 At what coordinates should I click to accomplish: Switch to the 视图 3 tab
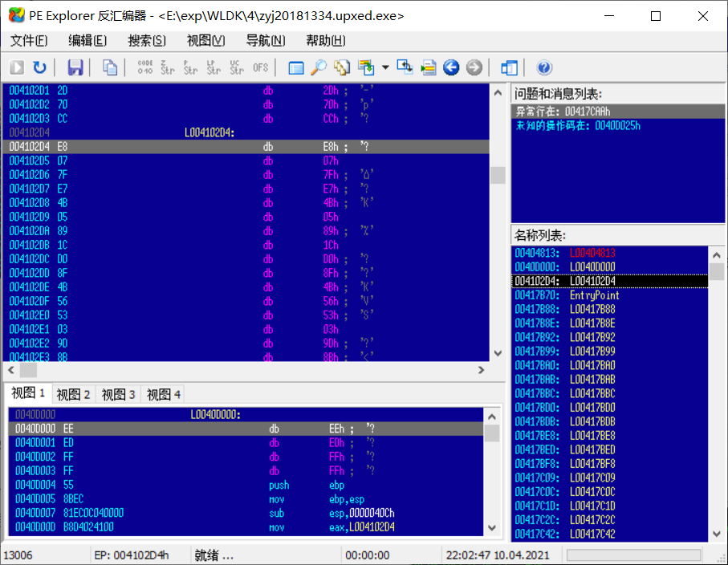119,395
